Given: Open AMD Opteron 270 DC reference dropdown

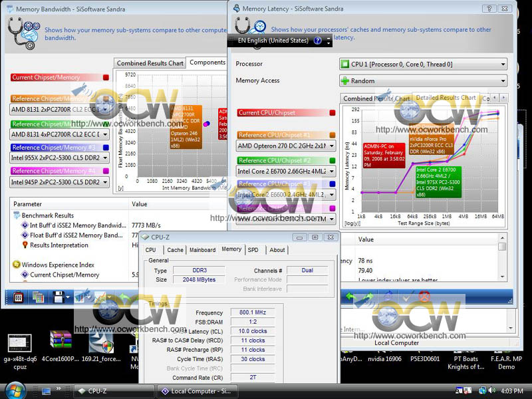Looking at the screenshot, I should [286, 146].
